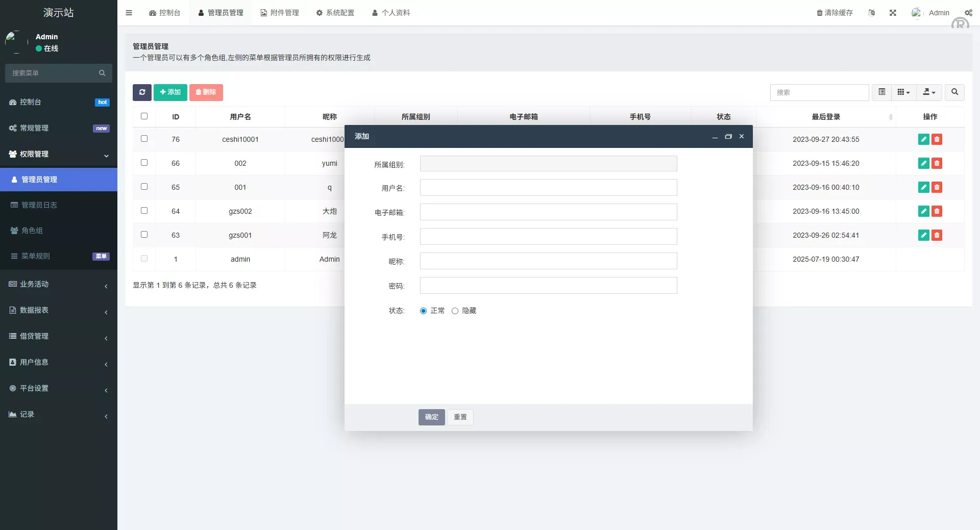Switch to the 附件管理 navigation tab
The width and height of the screenshot is (980, 530).
tap(279, 12)
